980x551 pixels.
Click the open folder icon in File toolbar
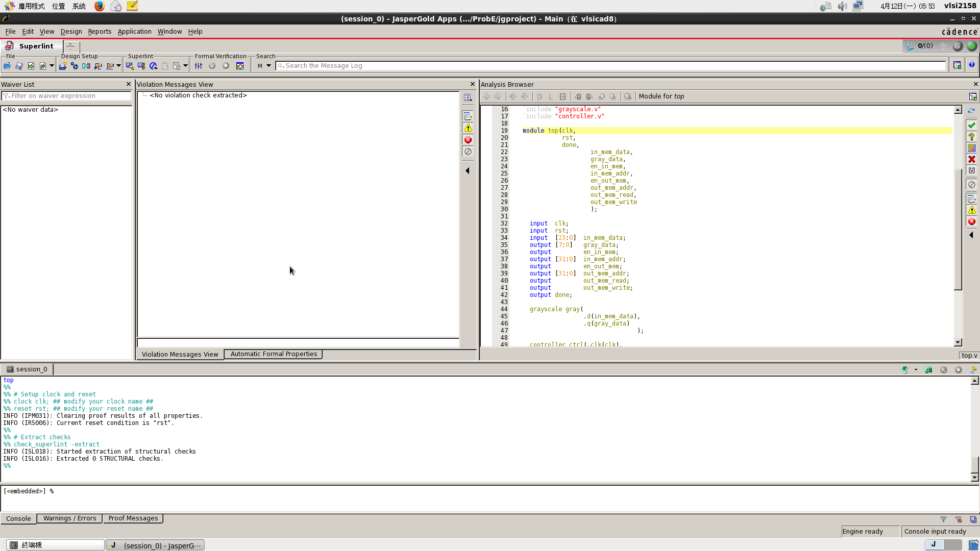(7, 66)
